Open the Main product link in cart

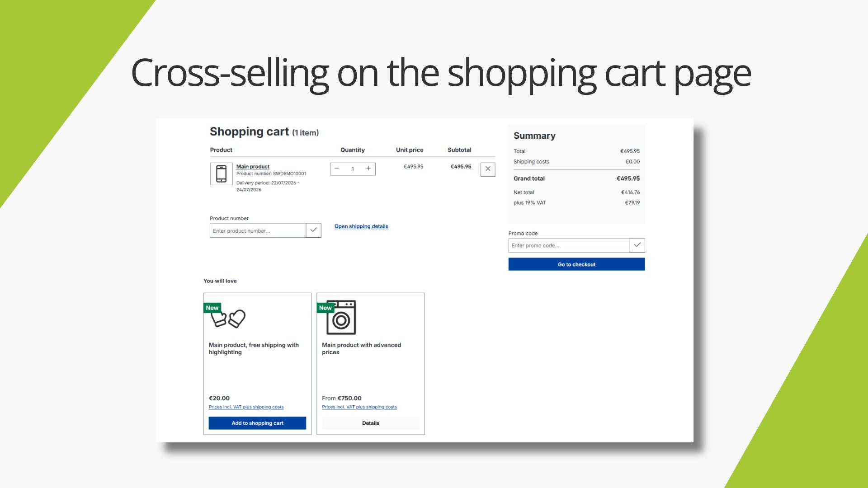tap(253, 167)
